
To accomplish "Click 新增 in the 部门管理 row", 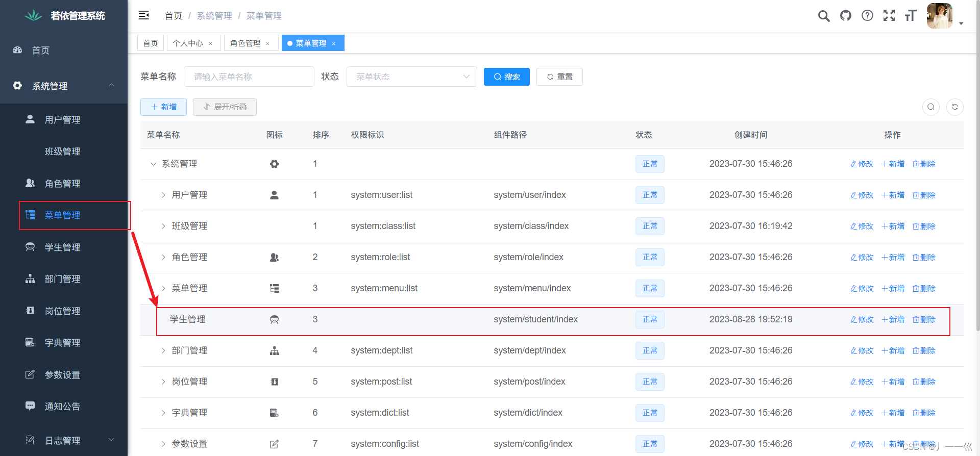I will (x=893, y=351).
